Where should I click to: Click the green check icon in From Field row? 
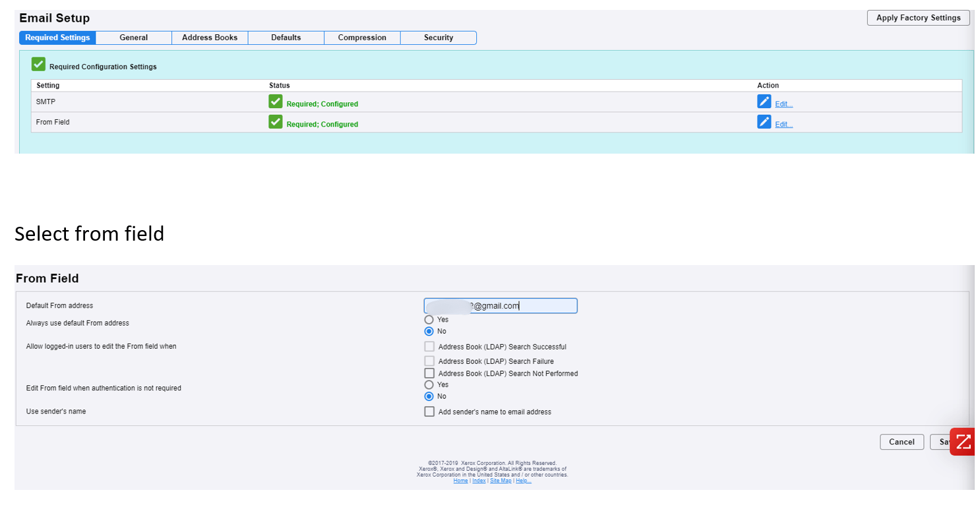coord(276,122)
